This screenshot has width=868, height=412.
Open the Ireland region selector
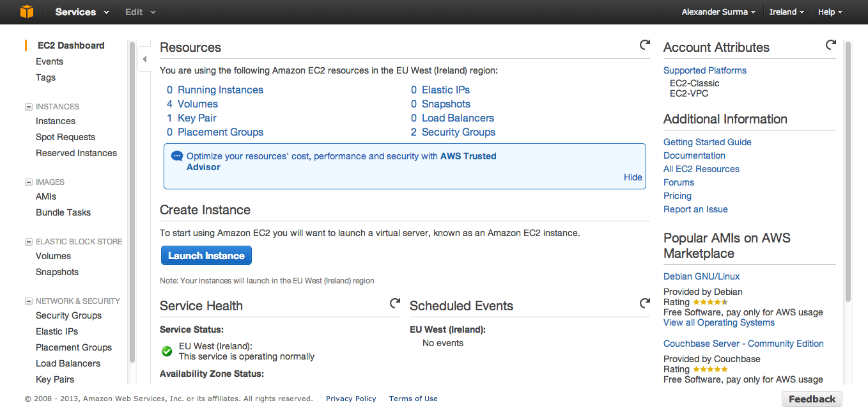coord(787,12)
